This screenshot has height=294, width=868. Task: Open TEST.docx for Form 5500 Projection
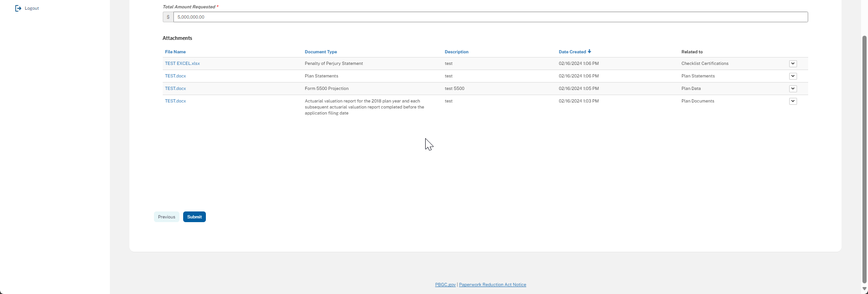coord(175,89)
